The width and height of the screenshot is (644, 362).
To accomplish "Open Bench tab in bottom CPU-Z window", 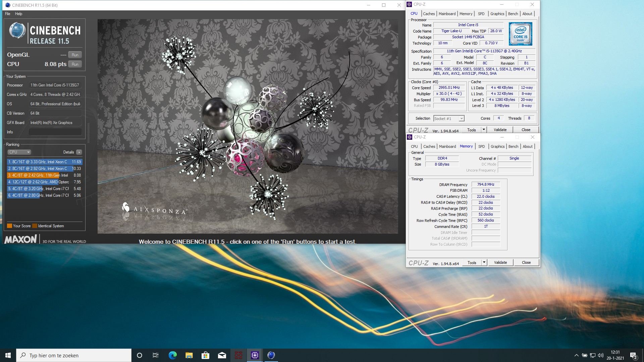I will click(513, 146).
